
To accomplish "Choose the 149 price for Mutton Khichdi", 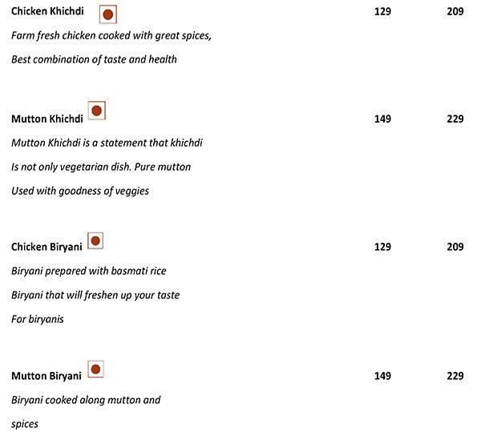I will pyautogui.click(x=382, y=119).
